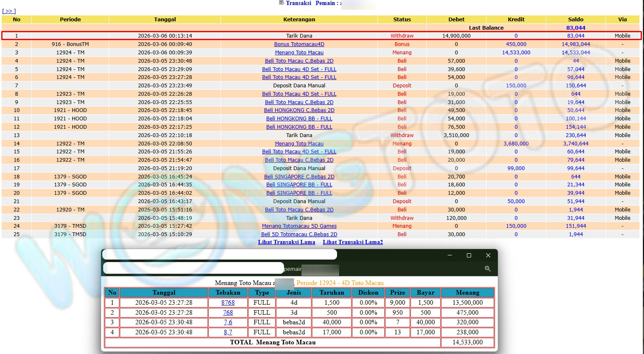This screenshot has height=354, width=644.
Task: Open Beli HONGKONG C.Bebas 2D link
Action: point(299,110)
